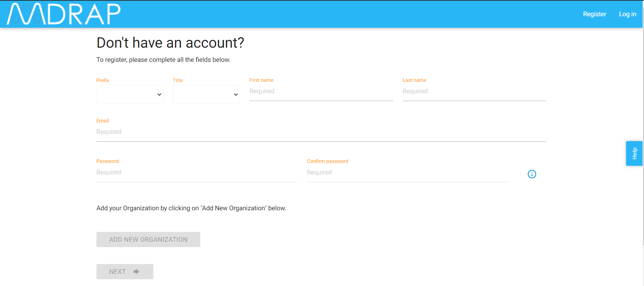Image resolution: width=644 pixels, height=286 pixels.
Task: Click the password requirements info icon
Action: [532, 174]
